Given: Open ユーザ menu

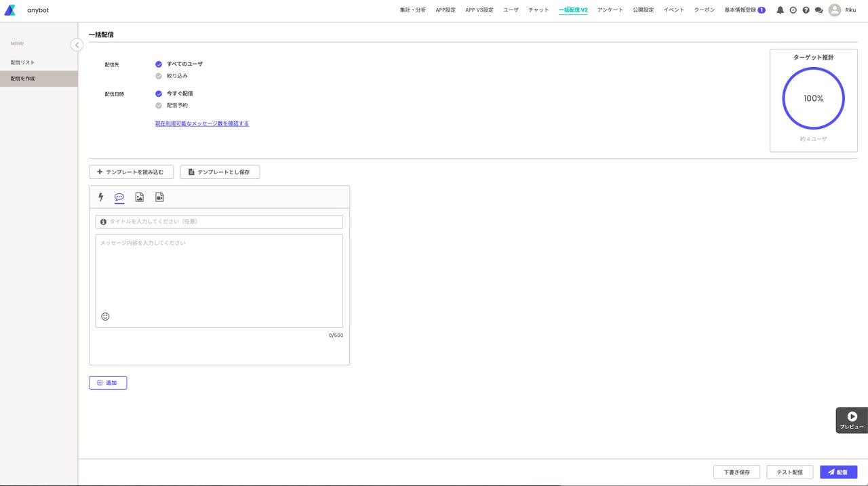Looking at the screenshot, I should pyautogui.click(x=511, y=10).
